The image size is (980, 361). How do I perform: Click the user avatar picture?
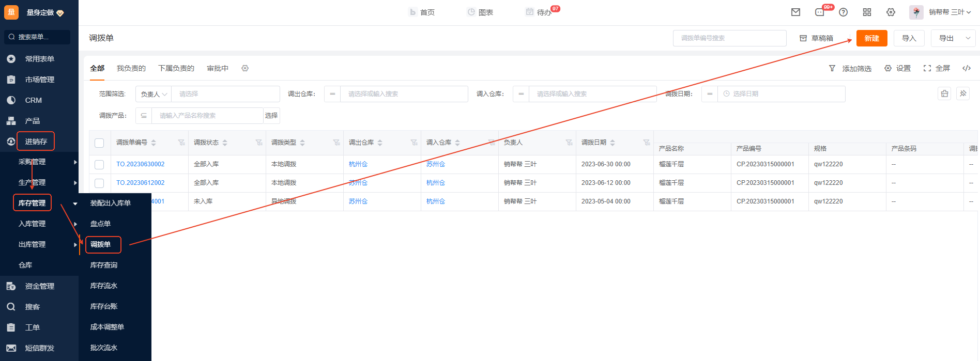[916, 12]
